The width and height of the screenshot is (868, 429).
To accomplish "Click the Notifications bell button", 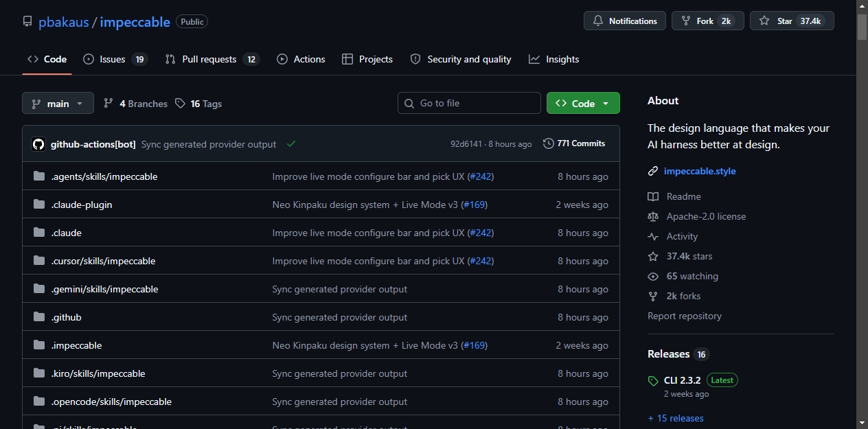I will (625, 21).
